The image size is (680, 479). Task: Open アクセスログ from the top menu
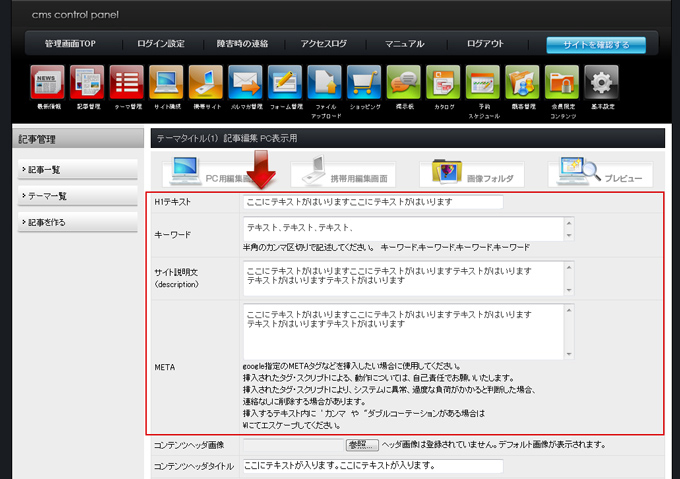tap(323, 44)
